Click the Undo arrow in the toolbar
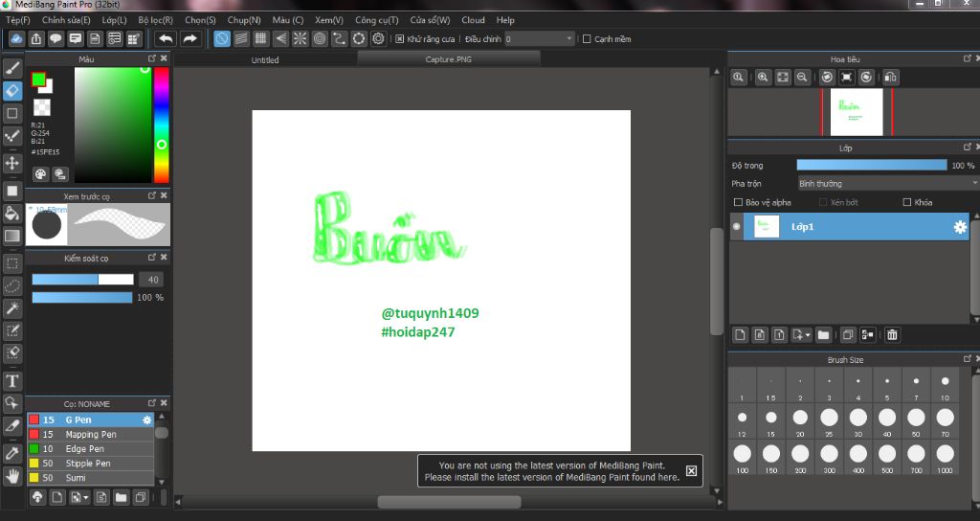This screenshot has height=521, width=980. click(166, 38)
